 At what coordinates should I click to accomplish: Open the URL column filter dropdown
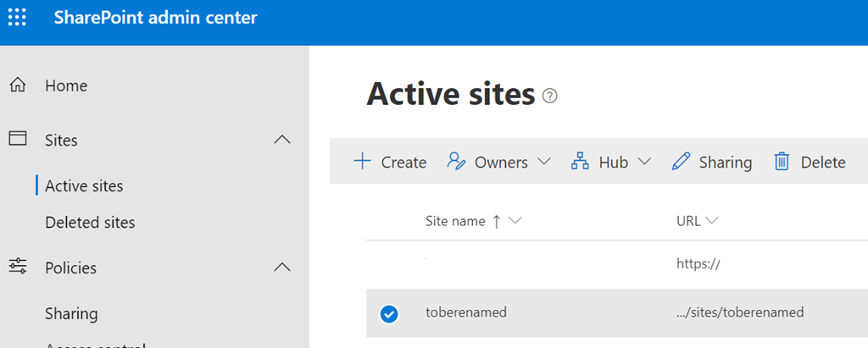711,221
